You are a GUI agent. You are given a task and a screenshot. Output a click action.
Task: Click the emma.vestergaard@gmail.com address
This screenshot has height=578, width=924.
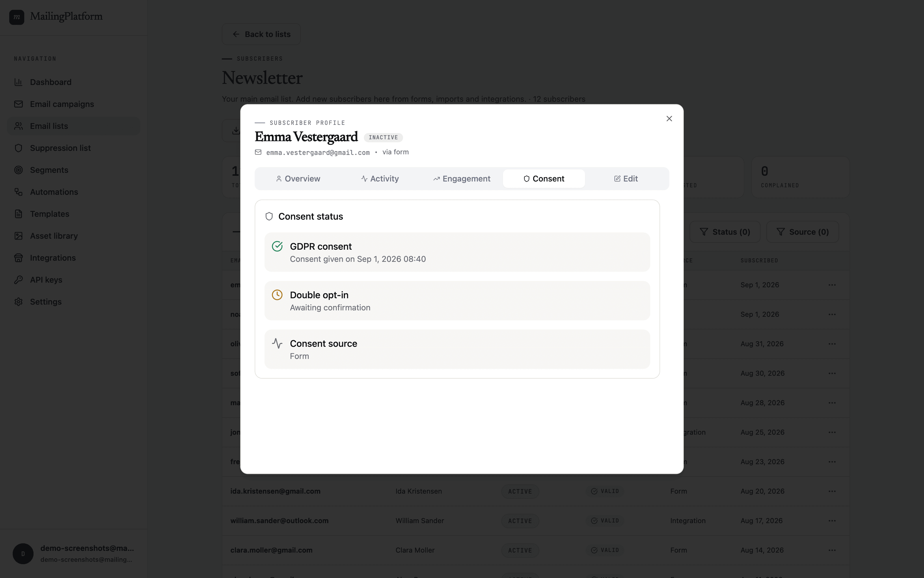318,153
